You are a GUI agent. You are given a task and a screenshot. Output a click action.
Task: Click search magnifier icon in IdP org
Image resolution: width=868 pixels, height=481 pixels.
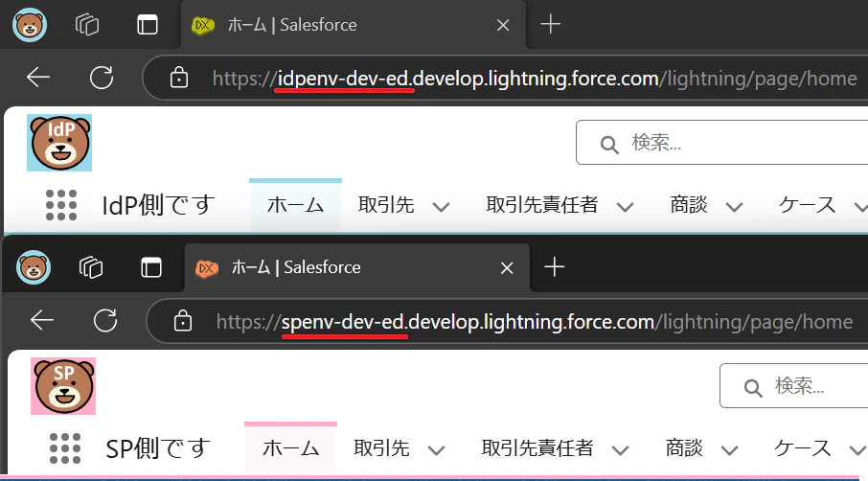coord(609,145)
